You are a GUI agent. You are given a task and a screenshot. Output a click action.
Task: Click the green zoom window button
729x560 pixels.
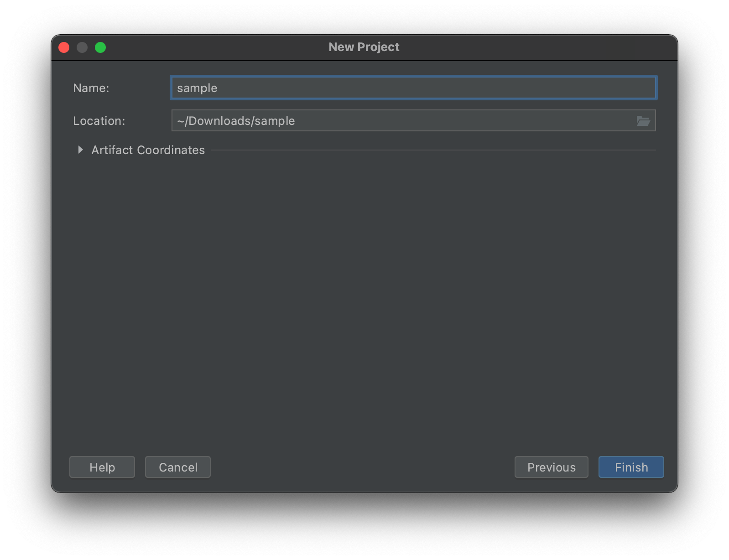click(x=100, y=47)
